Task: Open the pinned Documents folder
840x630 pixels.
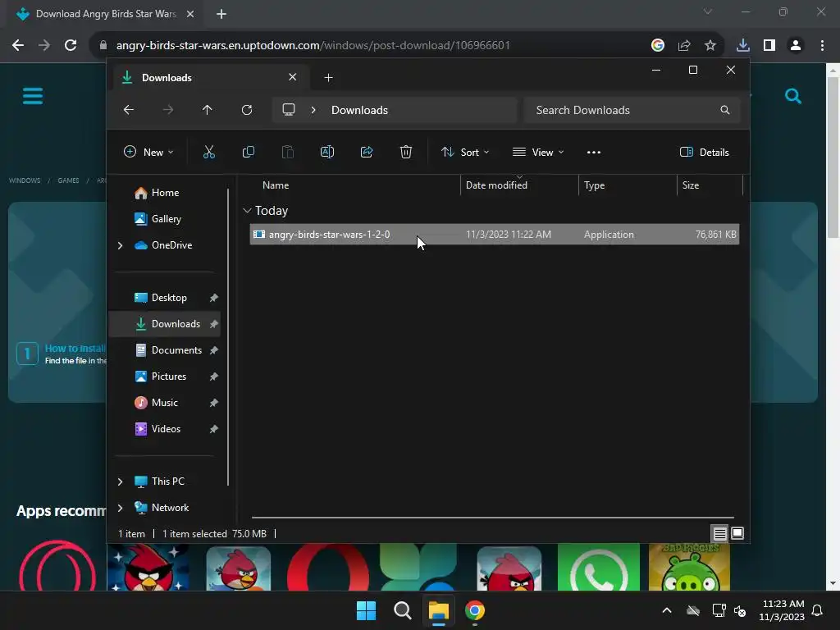Action: tap(176, 350)
